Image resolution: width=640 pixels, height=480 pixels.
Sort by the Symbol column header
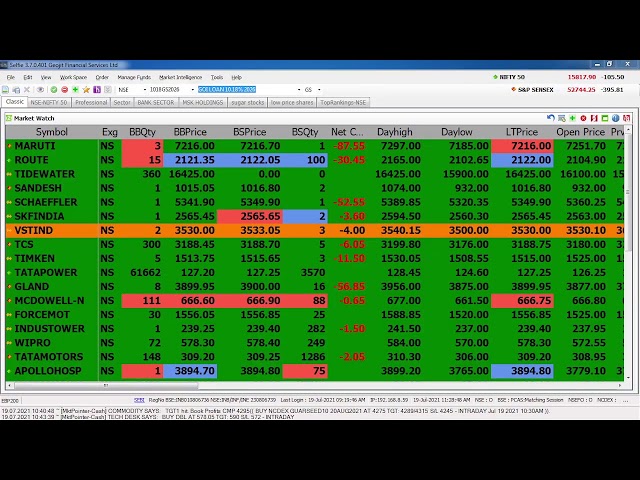(x=52, y=132)
